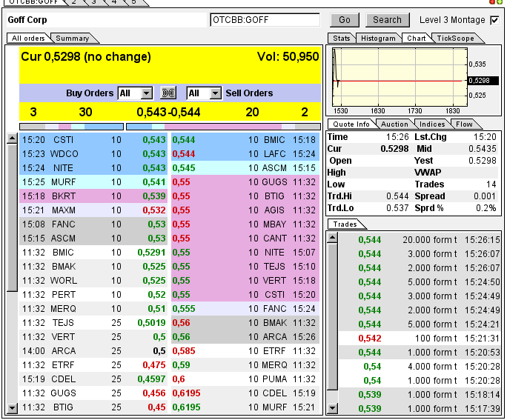This screenshot has height=420, width=507.
Task: Open the Histogram tab
Action: [378, 38]
